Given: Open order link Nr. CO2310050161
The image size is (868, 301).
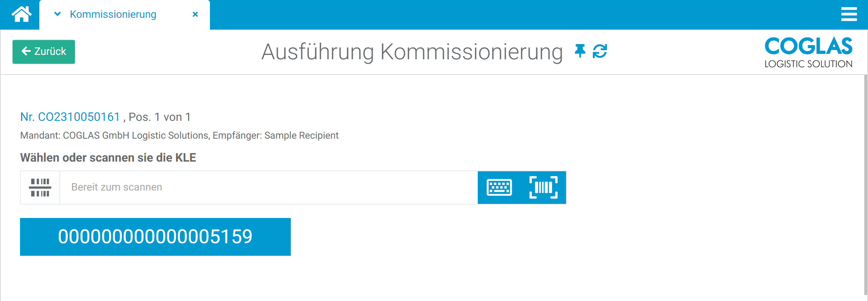Looking at the screenshot, I should pyautogui.click(x=70, y=117).
